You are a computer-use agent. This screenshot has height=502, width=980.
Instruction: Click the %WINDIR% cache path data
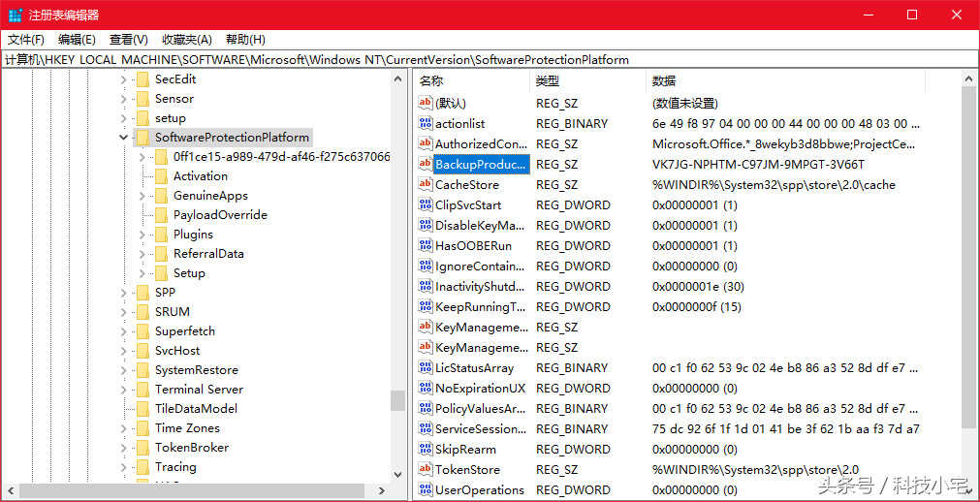pos(774,185)
